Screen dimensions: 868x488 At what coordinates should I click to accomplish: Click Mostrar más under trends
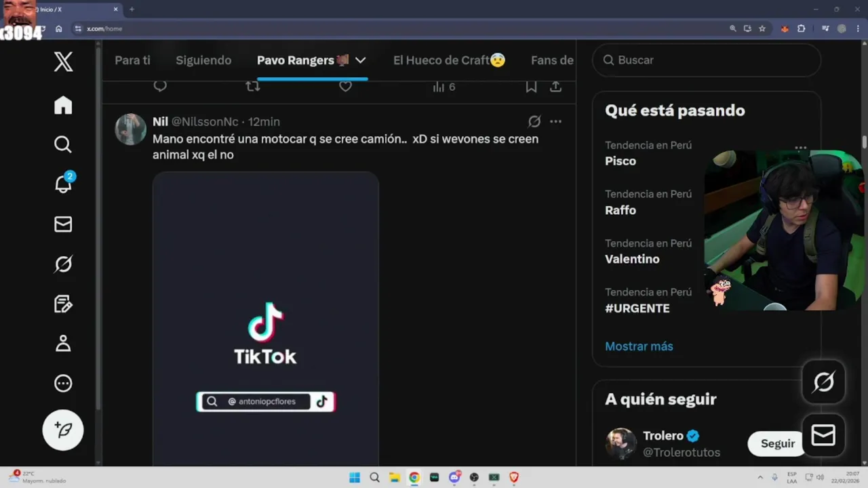639,346
